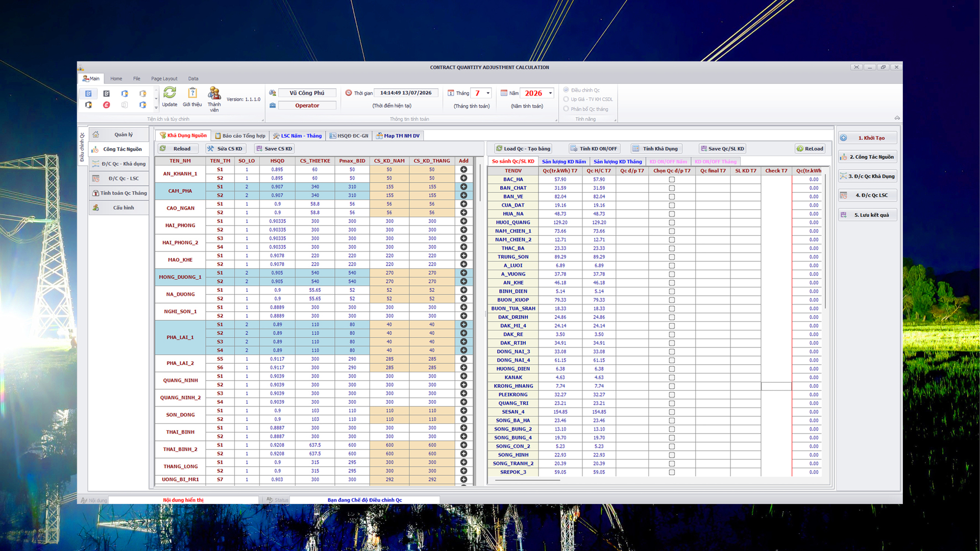
Task: Open the Thông tin tính toán group launcher
Action: pos(556,120)
